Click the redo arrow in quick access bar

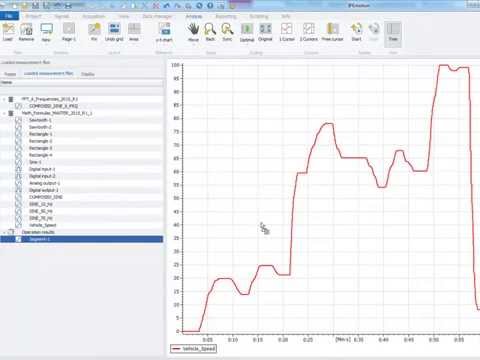tap(178, 6)
